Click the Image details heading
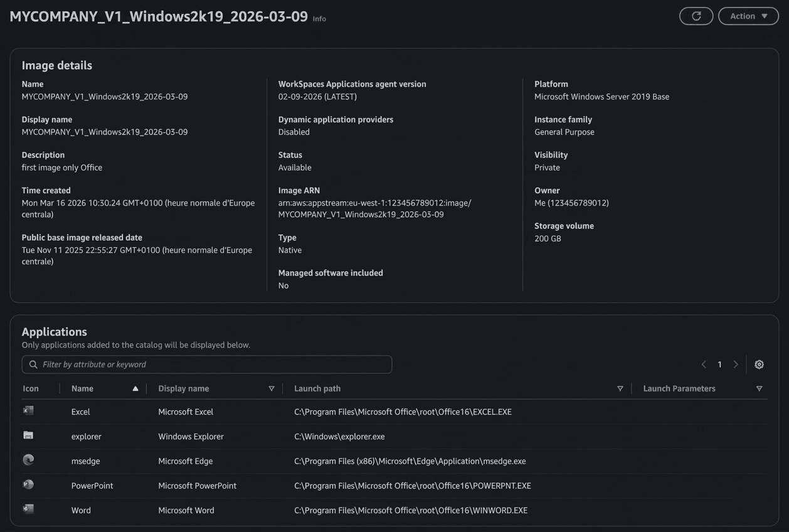 [x=57, y=65]
